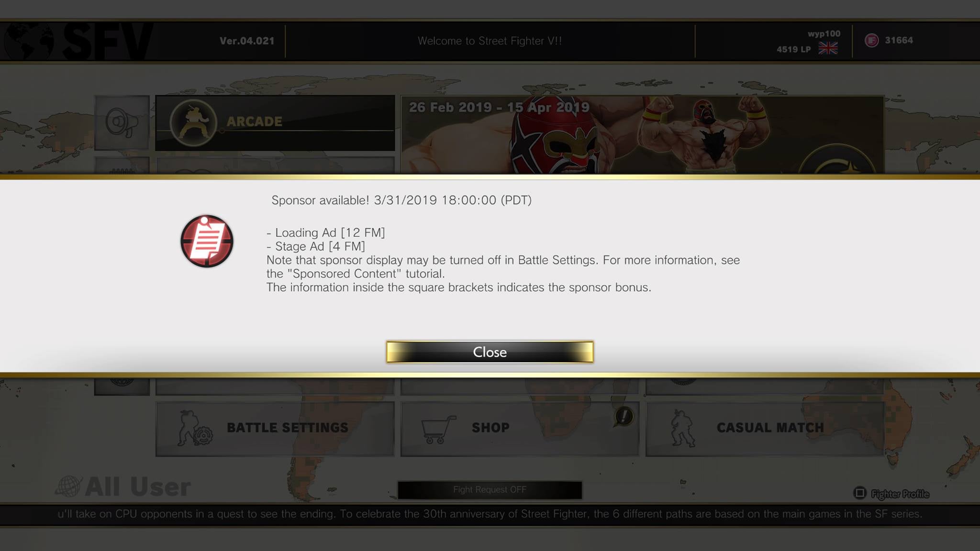The height and width of the screenshot is (551, 980).
Task: Click the Casual Match fighter silhouette icon
Action: coord(683,428)
